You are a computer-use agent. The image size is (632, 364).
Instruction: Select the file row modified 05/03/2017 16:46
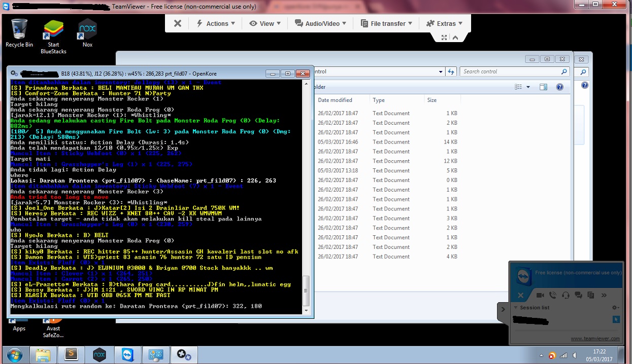(388, 142)
